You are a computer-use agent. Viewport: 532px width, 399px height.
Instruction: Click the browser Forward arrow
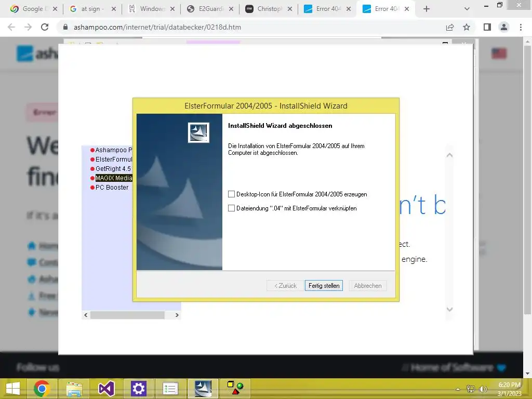click(x=28, y=27)
